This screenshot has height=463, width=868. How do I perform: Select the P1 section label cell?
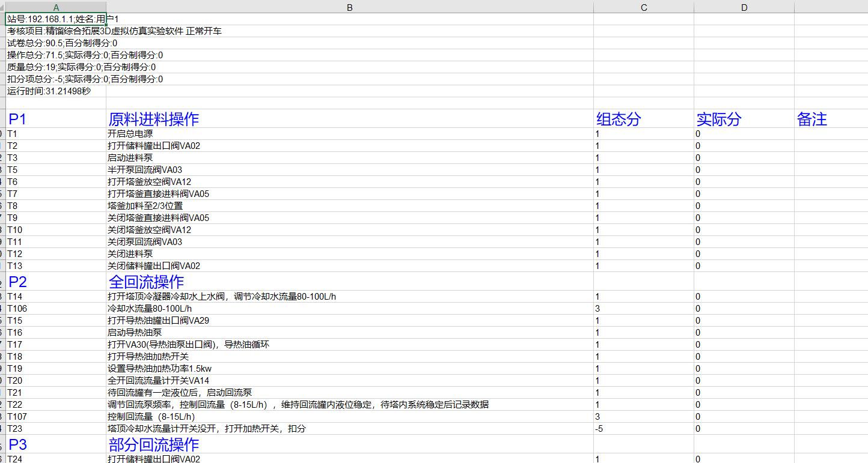click(x=56, y=119)
